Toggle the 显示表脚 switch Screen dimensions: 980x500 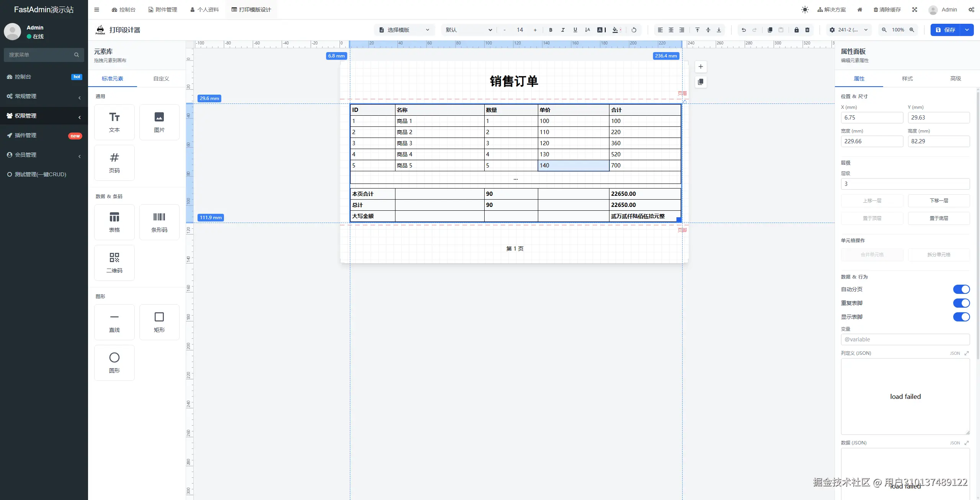(x=961, y=317)
